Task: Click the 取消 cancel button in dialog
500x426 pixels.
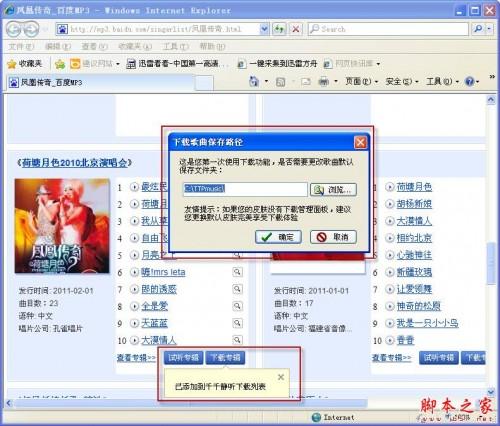Action: coord(333,237)
